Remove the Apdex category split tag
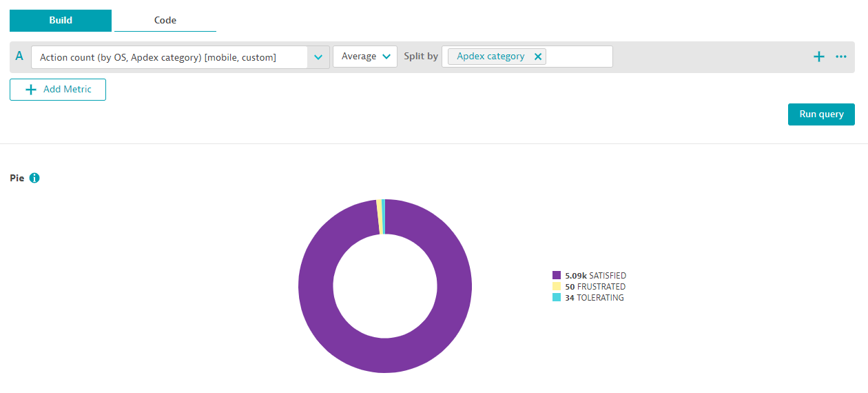This screenshot has height=393, width=868. (x=538, y=57)
